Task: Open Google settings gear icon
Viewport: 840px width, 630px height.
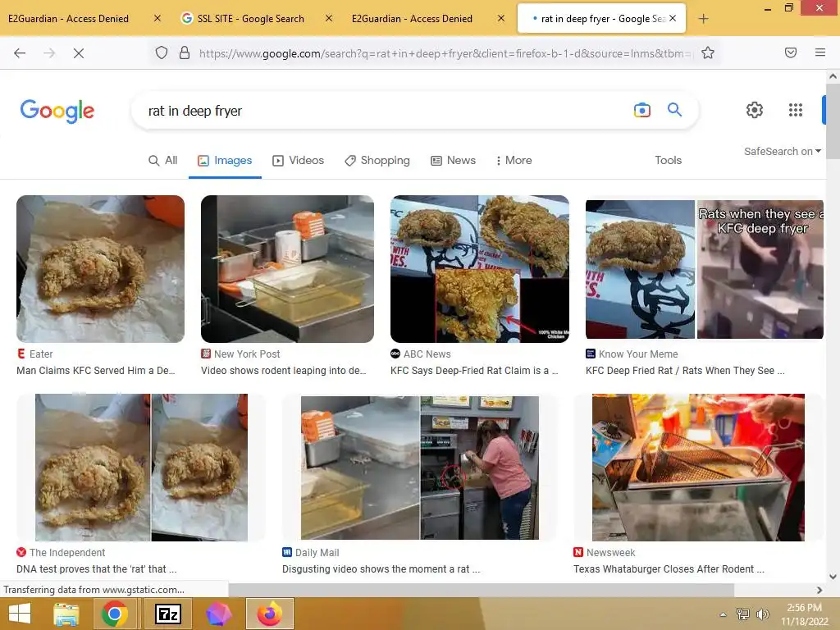Action: (755, 110)
